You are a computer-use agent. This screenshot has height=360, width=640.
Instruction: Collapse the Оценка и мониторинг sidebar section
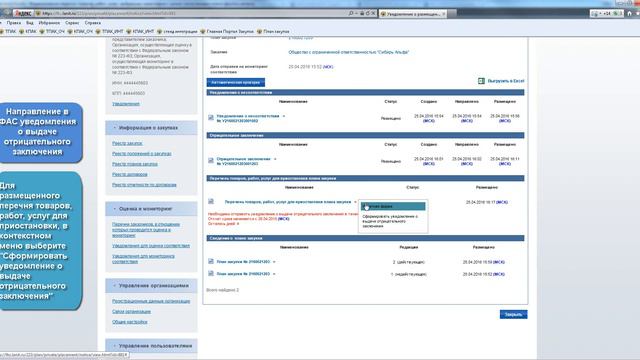click(115, 209)
